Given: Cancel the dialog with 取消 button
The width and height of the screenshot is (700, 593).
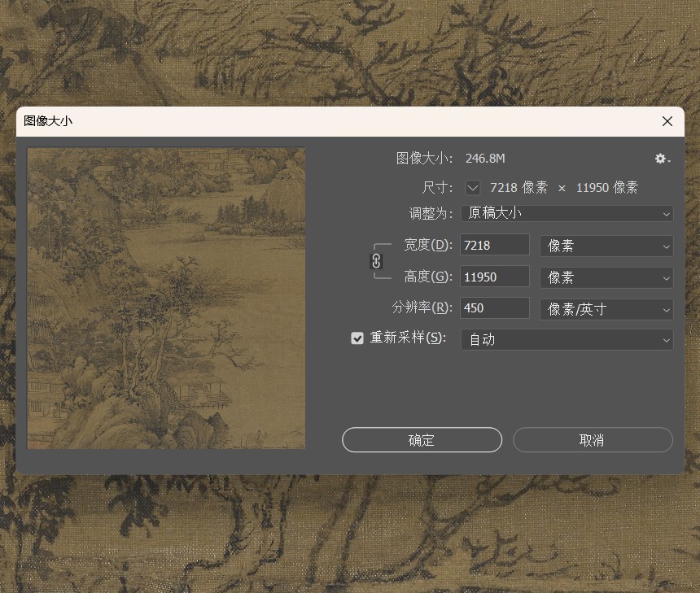Looking at the screenshot, I should click(593, 440).
